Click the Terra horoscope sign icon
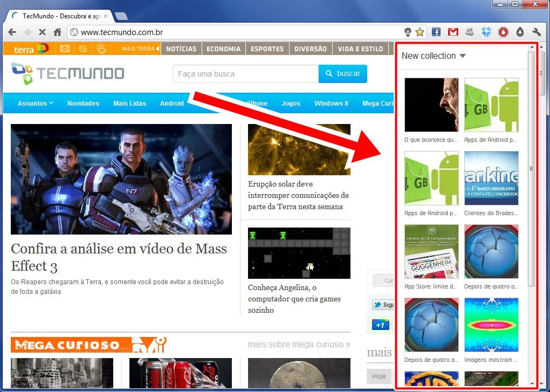This screenshot has width=550, height=392. (83, 49)
